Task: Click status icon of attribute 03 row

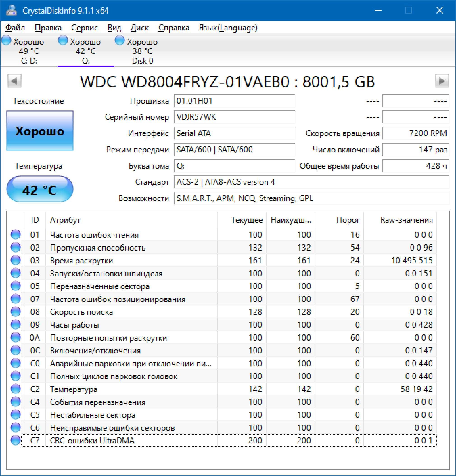Action: point(16,260)
